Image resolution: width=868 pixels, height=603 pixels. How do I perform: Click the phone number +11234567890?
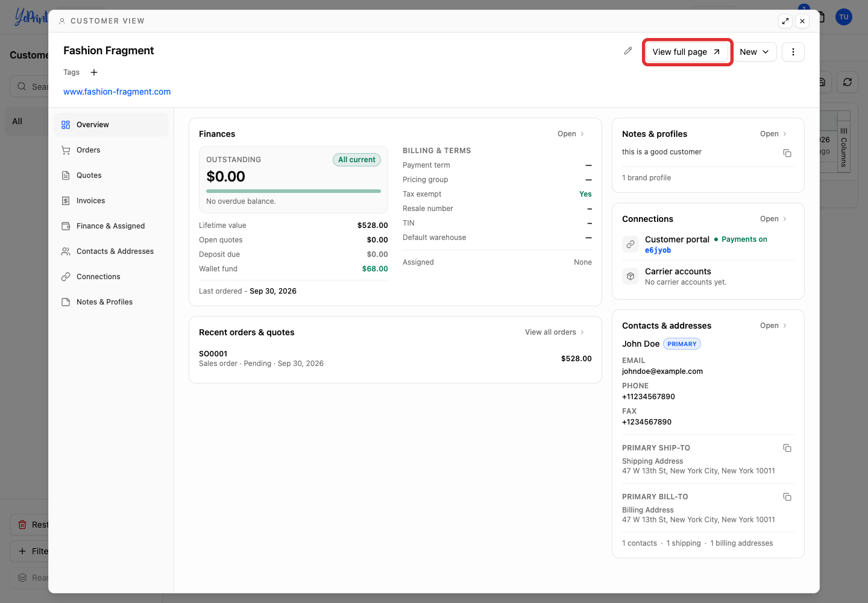pyautogui.click(x=649, y=397)
